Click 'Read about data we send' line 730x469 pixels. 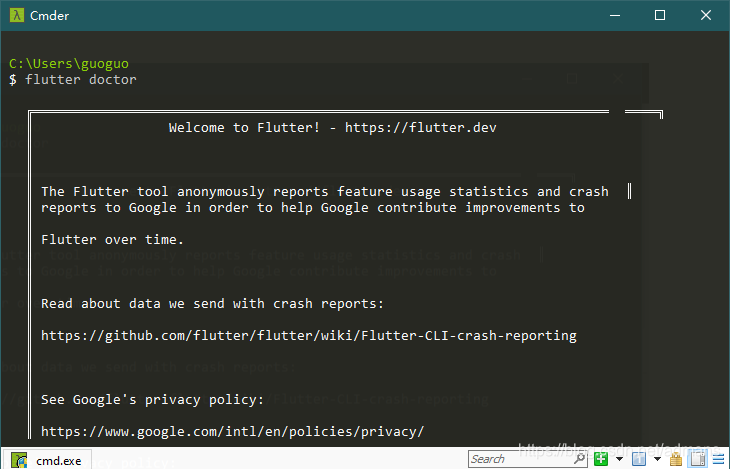click(x=212, y=304)
